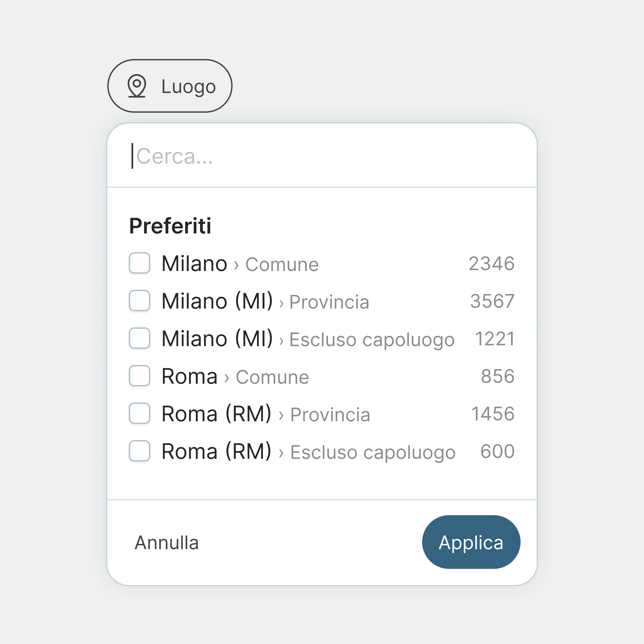Check the Roma (RM) Provincia checkbox

tap(140, 415)
